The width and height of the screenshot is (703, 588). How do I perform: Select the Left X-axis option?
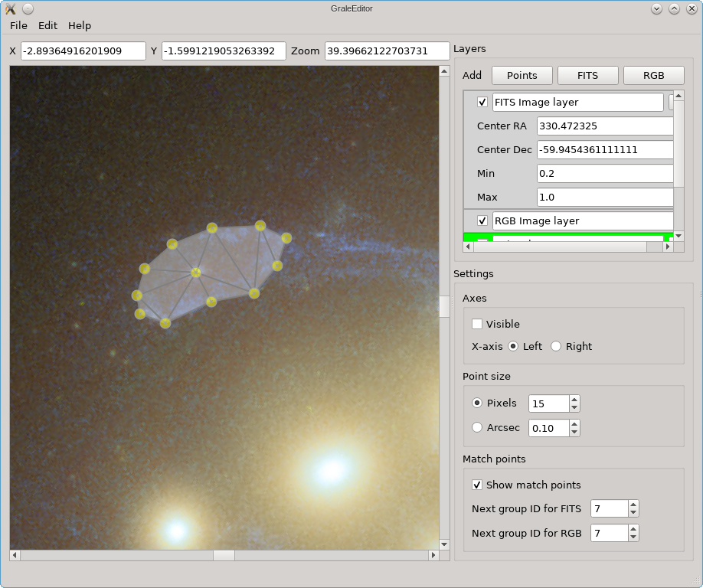click(513, 346)
